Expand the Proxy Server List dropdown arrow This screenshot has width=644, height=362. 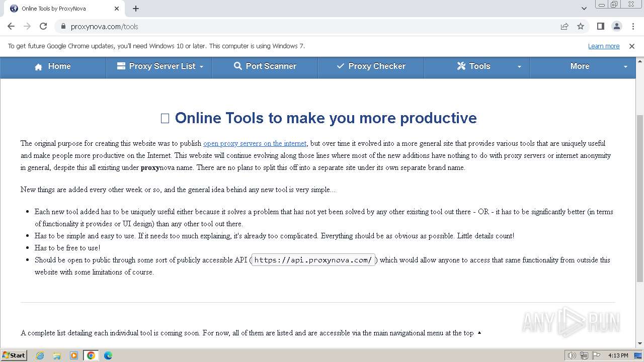(201, 67)
